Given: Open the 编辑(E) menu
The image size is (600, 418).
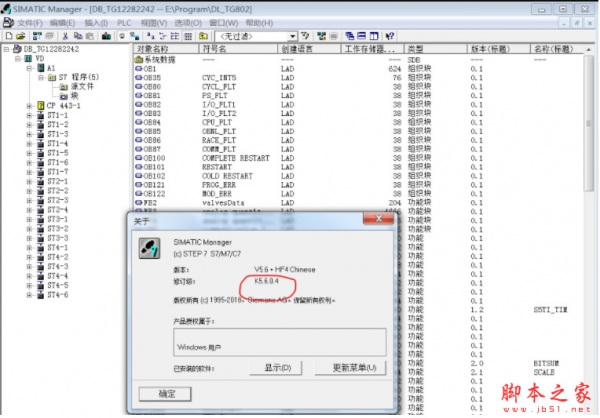Looking at the screenshot, I should coord(62,23).
